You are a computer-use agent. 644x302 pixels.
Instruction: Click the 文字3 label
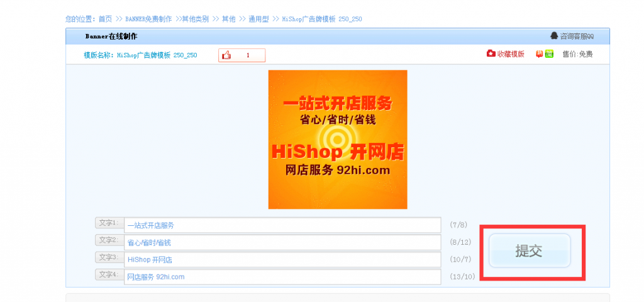tap(109, 257)
